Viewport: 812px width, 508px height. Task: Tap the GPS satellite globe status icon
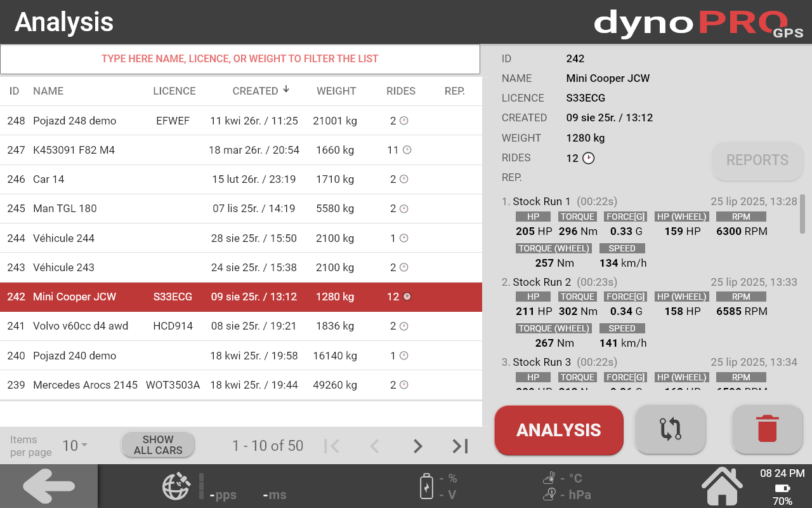point(176,486)
